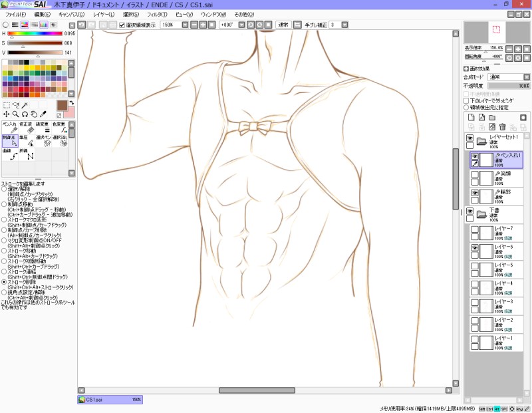Hide the 下書 folder
Screen dimensions: 532x413
(x=469, y=211)
